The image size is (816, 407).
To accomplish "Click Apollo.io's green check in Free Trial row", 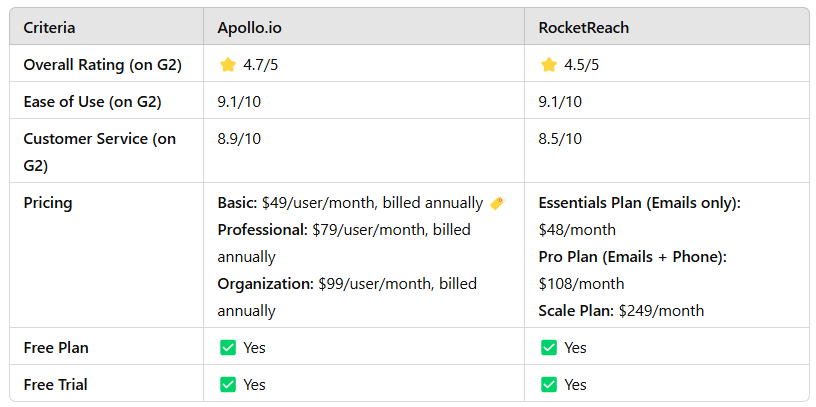I will (228, 384).
